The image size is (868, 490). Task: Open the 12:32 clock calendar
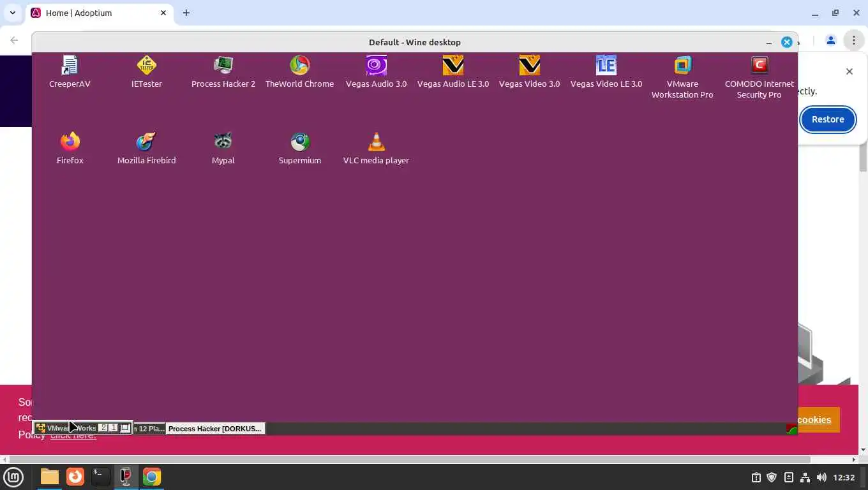coord(844,477)
